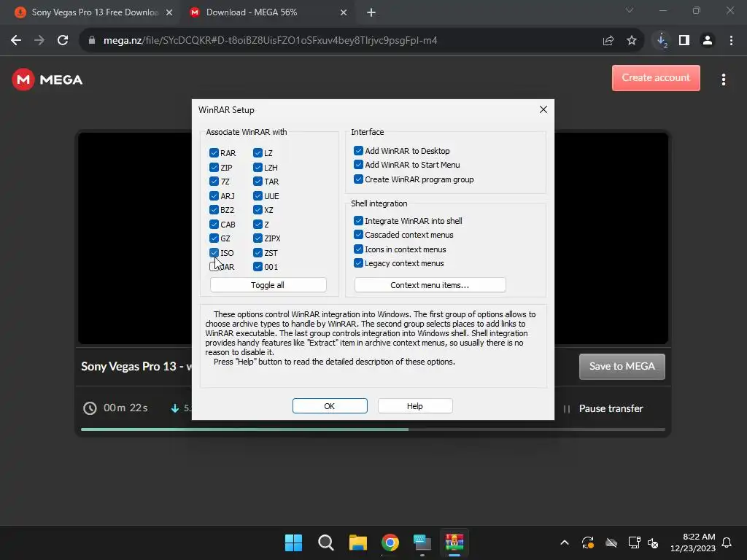The height and width of the screenshot is (560, 747).
Task: Click the MEGA logo
Action: pyautogui.click(x=47, y=79)
